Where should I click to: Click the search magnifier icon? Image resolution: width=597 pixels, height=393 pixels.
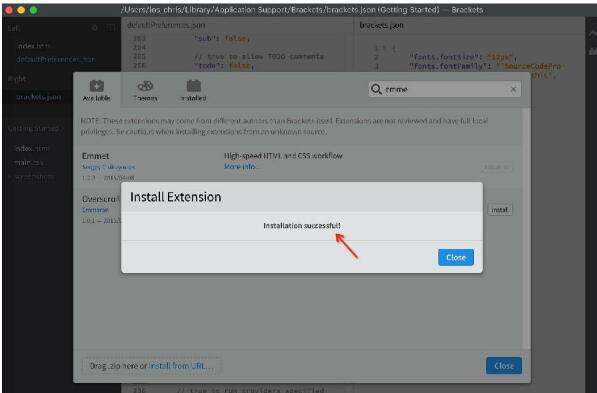coord(376,89)
